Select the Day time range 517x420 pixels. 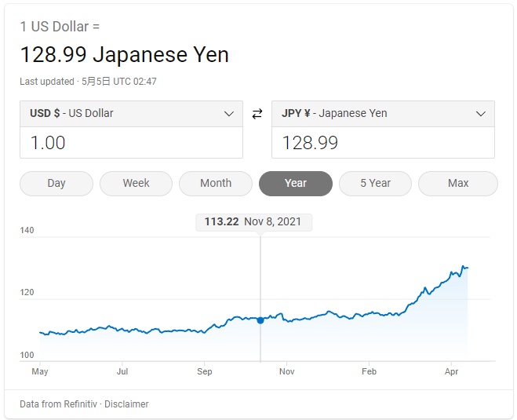click(56, 183)
